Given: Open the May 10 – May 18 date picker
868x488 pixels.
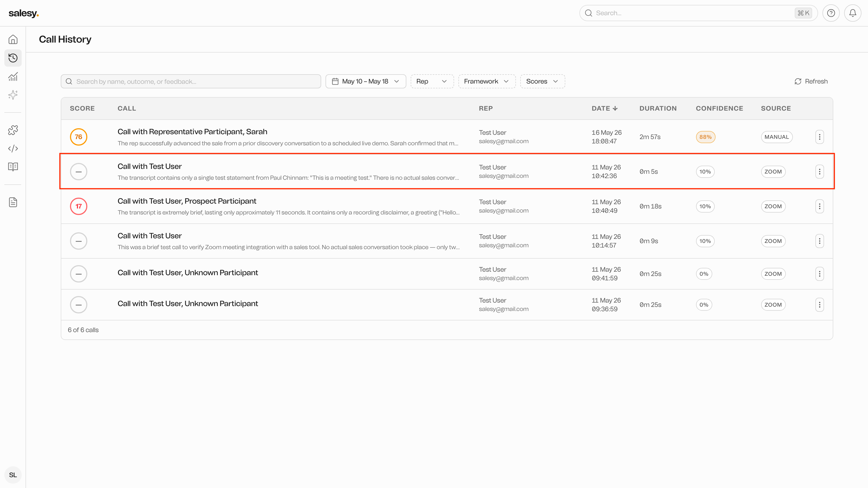Looking at the screenshot, I should pyautogui.click(x=366, y=82).
